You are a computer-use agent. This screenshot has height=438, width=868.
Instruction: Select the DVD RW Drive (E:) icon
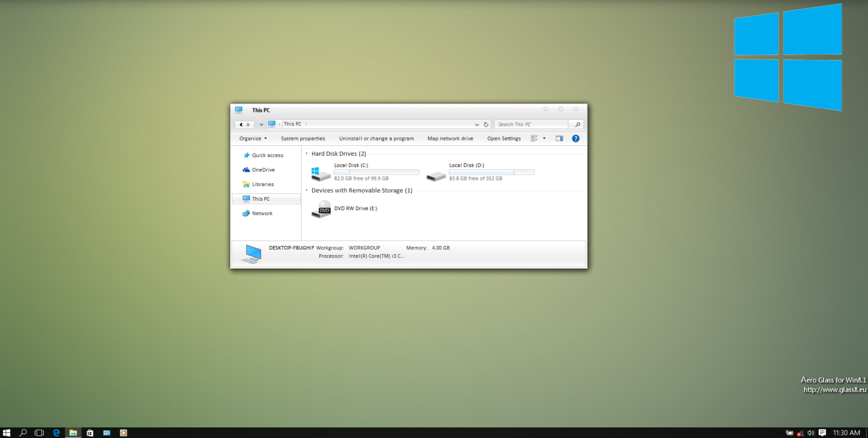tap(321, 209)
